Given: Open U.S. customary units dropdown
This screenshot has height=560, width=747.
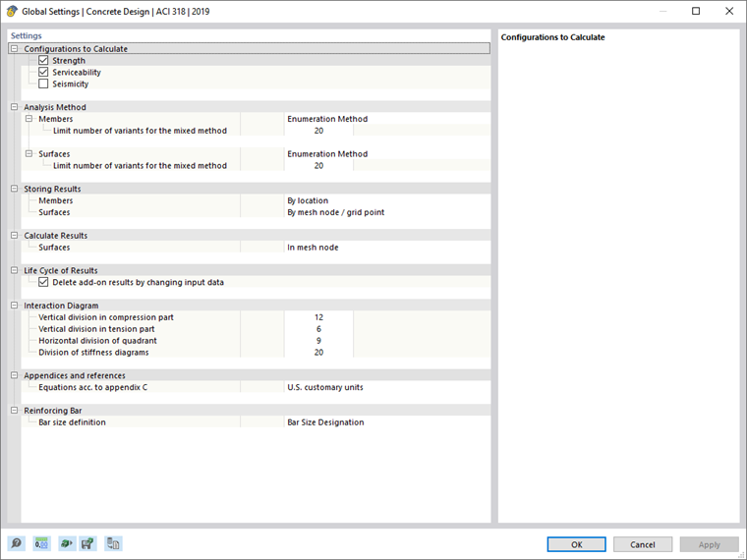Looking at the screenshot, I should [x=387, y=387].
